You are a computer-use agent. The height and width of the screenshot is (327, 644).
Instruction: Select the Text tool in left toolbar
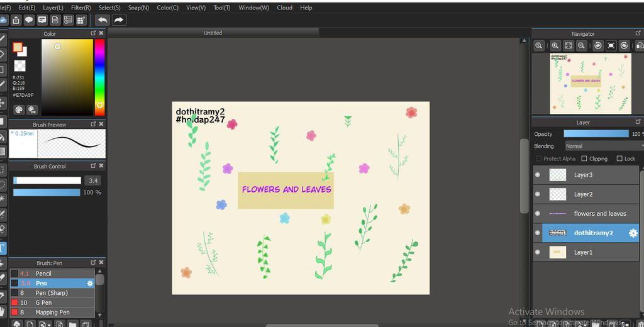pyautogui.click(x=3, y=248)
